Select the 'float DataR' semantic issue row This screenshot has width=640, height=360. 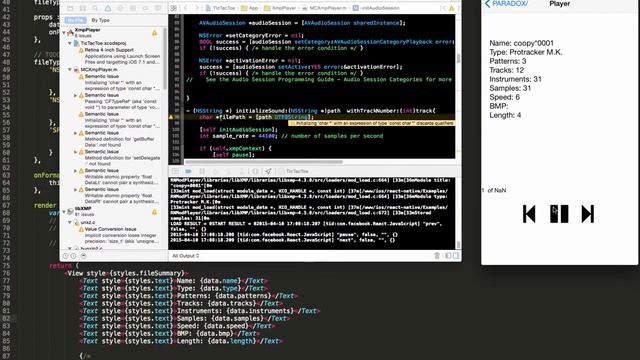coord(118,196)
